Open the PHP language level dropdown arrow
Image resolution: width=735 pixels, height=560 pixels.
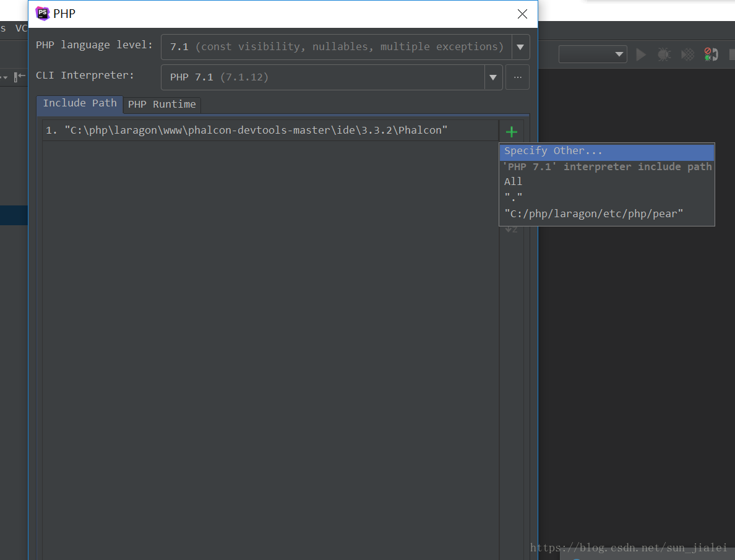[x=520, y=47]
